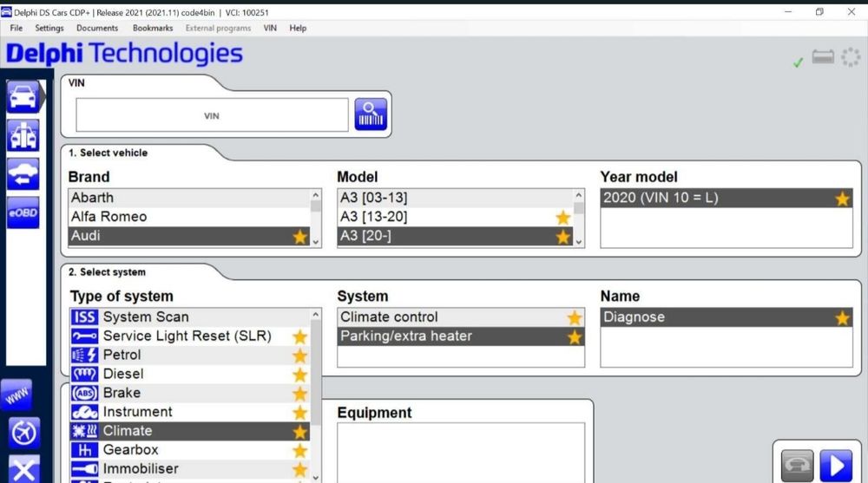868x483 pixels.
Task: Click the grey car/phone button at bottom right
Action: [x=797, y=466]
